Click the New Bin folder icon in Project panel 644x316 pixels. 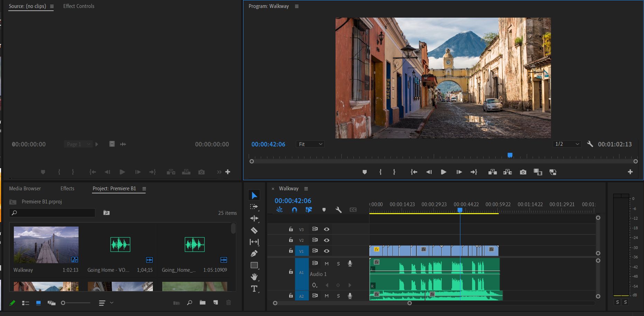(203, 303)
